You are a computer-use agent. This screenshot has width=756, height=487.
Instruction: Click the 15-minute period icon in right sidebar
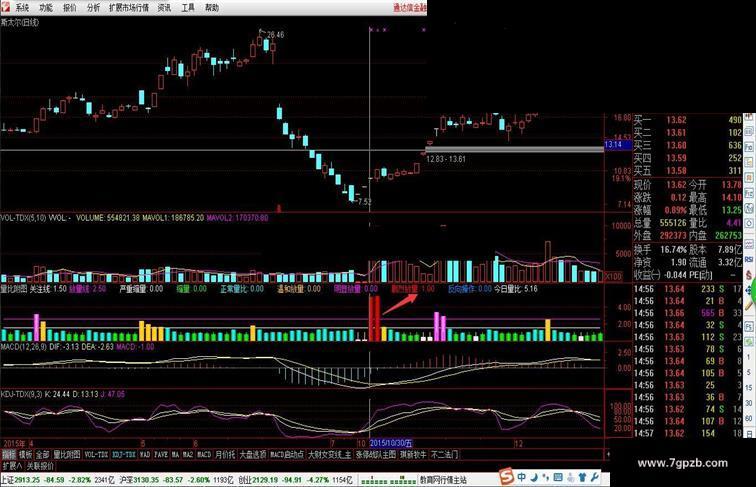749,388
